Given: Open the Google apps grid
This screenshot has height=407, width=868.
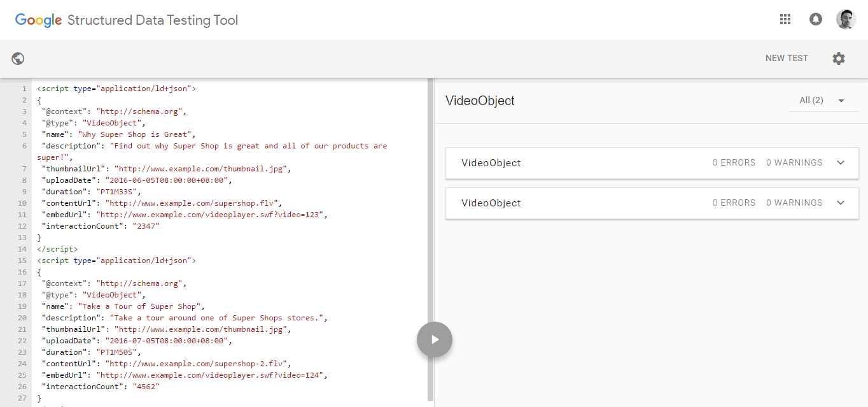Looking at the screenshot, I should click(785, 19).
